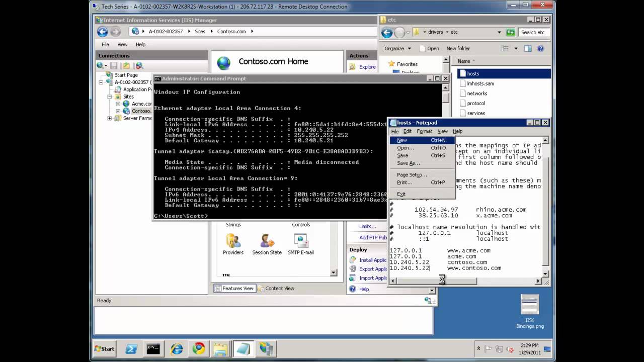The image size is (644, 362).
Task: Go back in IIS Manager navigation
Action: point(103,32)
